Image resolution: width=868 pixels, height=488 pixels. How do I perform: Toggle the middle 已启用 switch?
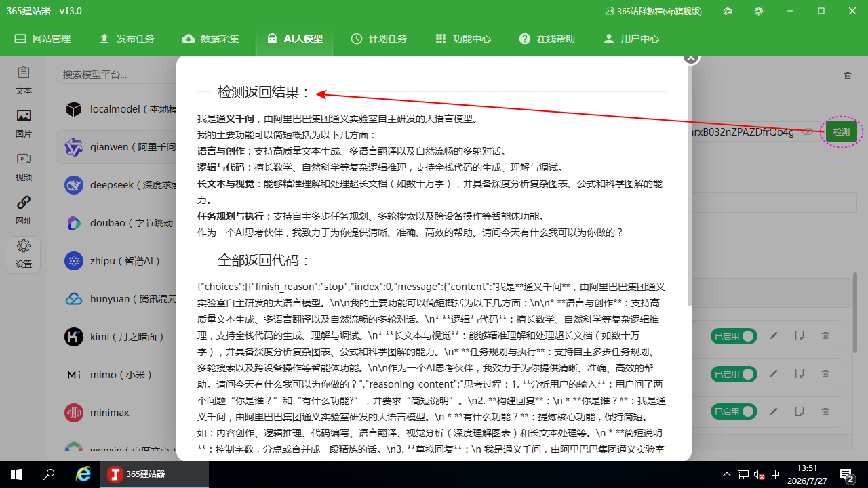(734, 374)
